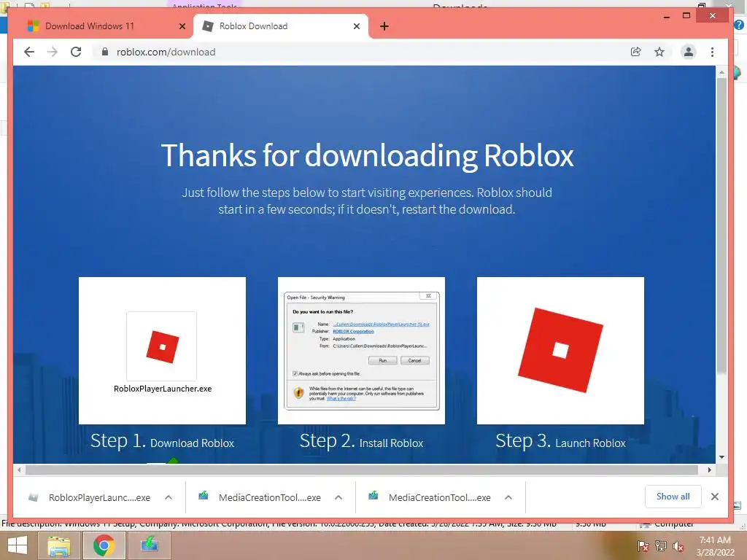Click the Thanks for downloading Roblox heading
The width and height of the screenshot is (747, 560).
[x=368, y=156]
